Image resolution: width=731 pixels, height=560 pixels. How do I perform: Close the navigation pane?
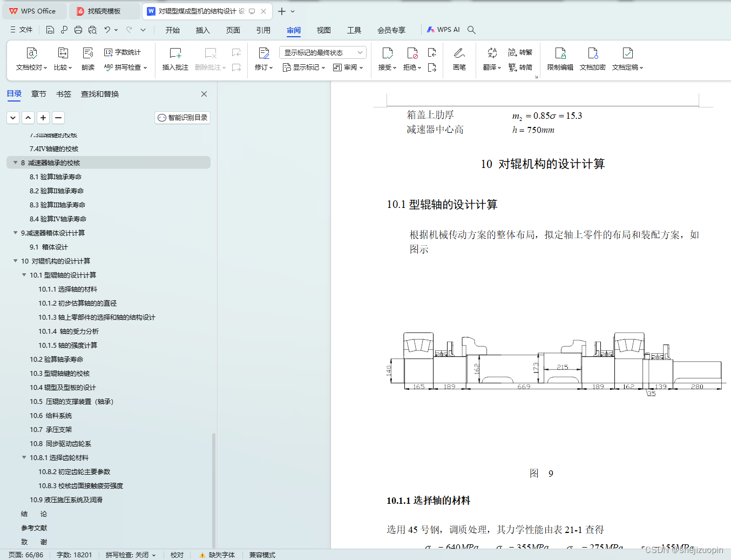(204, 94)
